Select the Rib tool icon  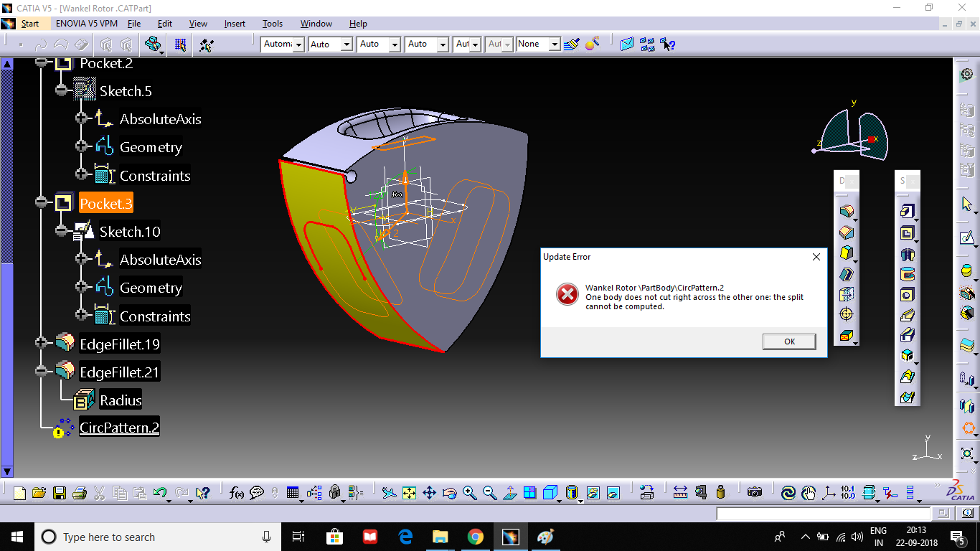click(x=907, y=314)
